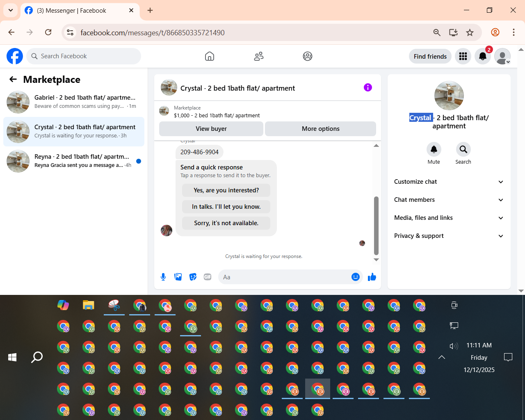The image size is (525, 420).
Task: Click the install app icon in address bar
Action: [x=454, y=32]
